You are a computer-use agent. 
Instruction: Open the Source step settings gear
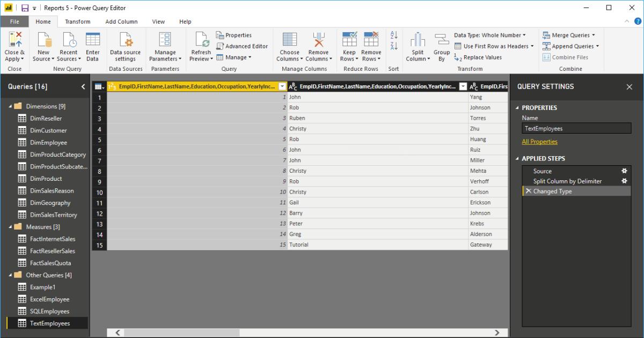pos(624,171)
